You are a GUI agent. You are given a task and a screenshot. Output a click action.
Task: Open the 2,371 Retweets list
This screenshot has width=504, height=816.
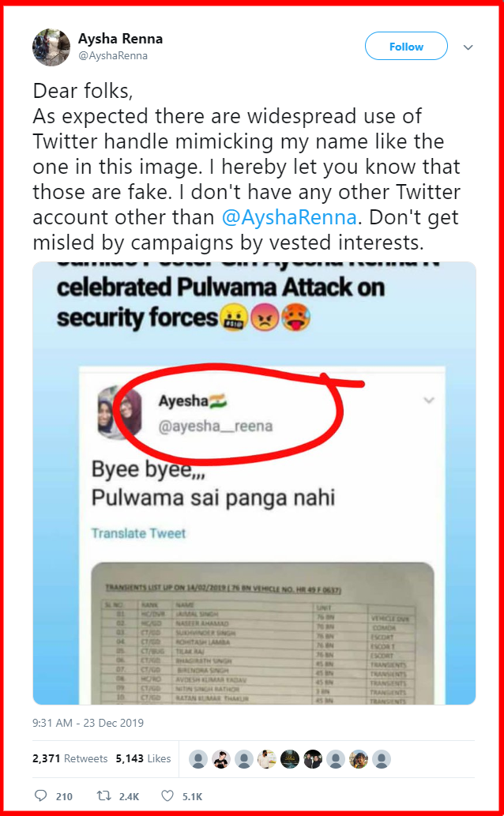tap(70, 758)
